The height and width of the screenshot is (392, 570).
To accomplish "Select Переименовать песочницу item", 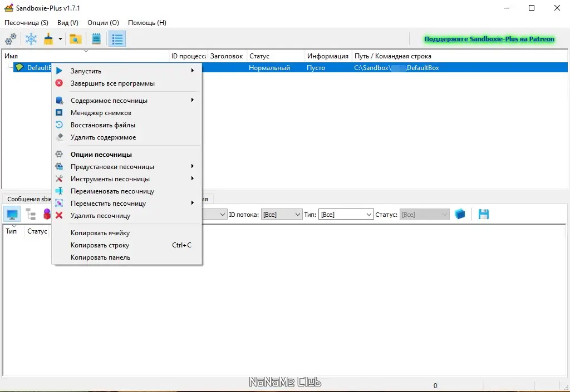I will [127, 191].
